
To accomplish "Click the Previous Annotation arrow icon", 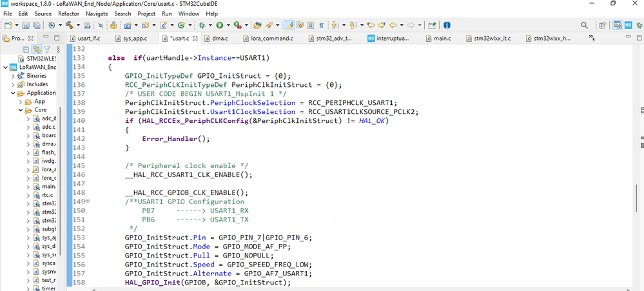I will tap(353, 26).
